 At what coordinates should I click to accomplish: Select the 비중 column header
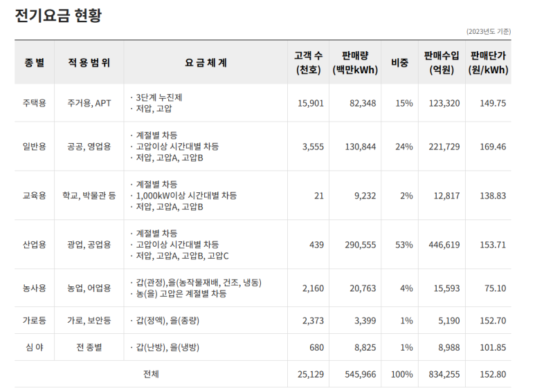399,62
